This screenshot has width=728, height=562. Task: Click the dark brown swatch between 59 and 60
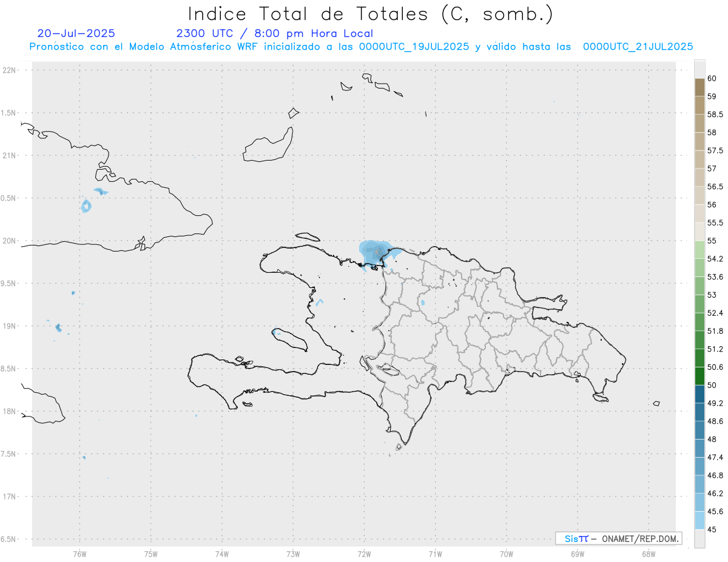699,87
